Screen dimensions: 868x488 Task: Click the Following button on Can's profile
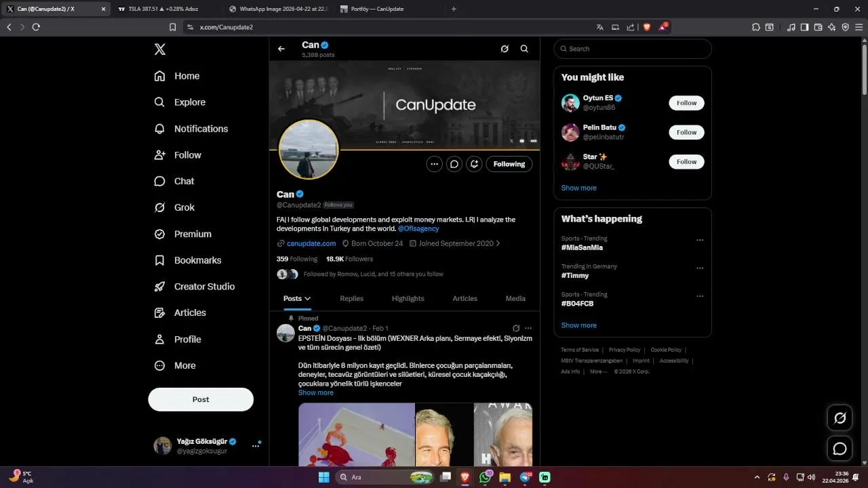coord(509,164)
